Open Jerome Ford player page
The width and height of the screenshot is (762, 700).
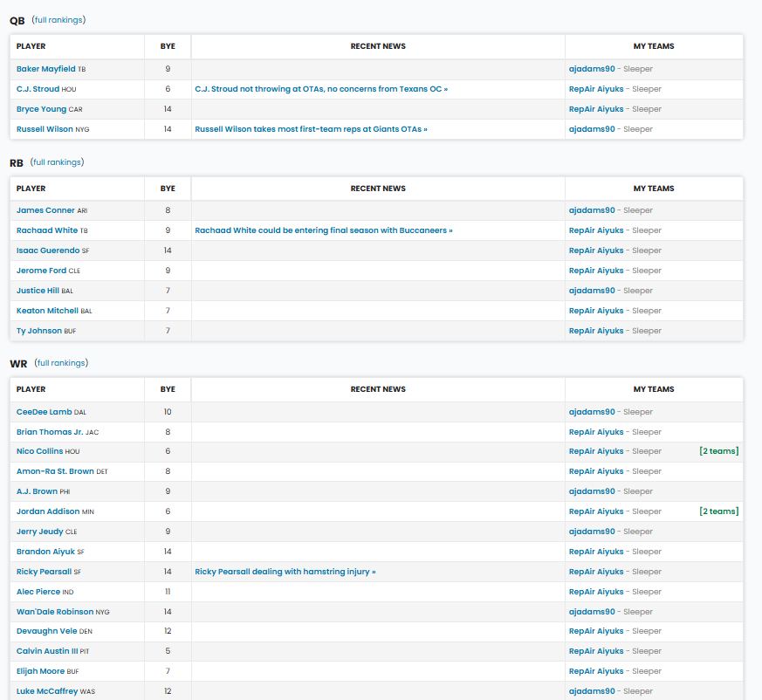coord(41,271)
